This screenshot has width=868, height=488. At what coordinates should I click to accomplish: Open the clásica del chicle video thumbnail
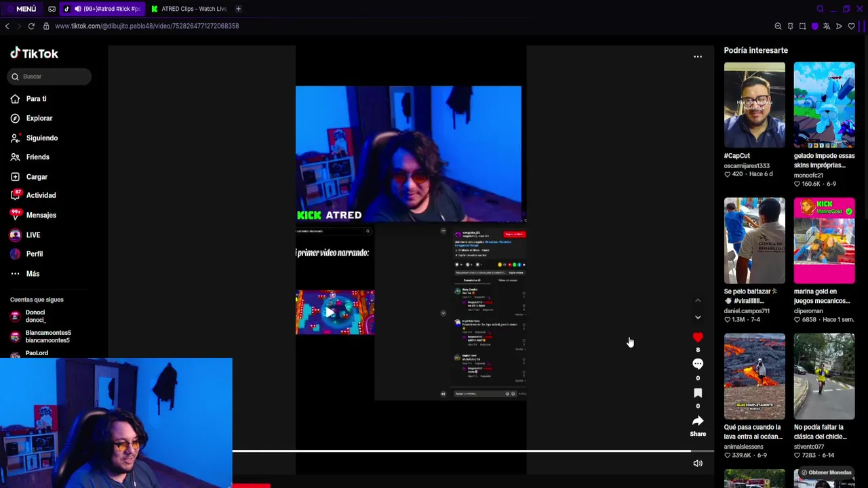point(824,376)
